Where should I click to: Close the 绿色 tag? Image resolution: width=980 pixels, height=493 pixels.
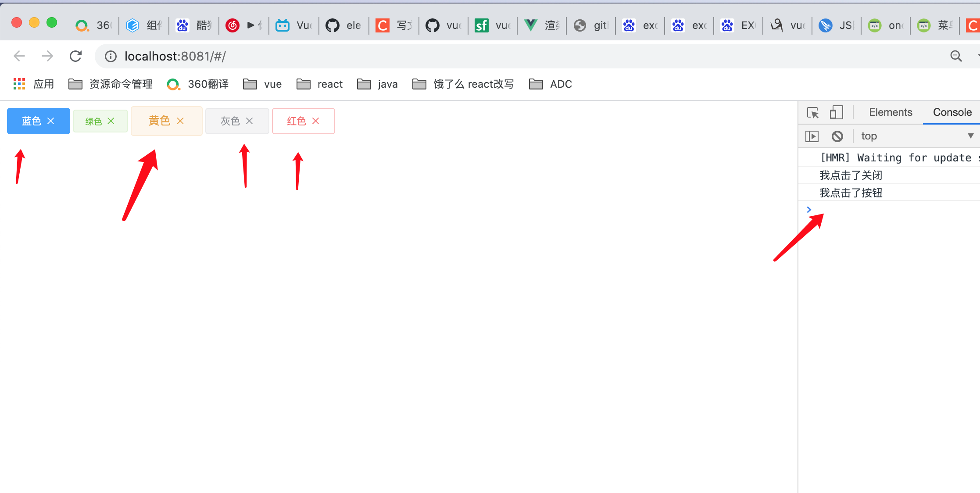point(111,121)
